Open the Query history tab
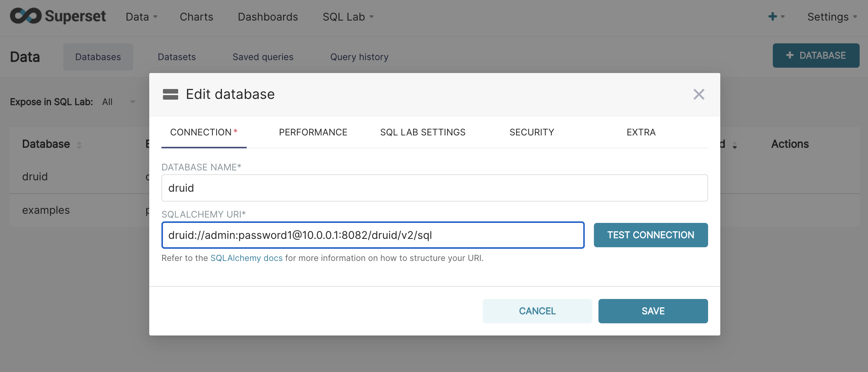The width and height of the screenshot is (868, 372). click(359, 57)
